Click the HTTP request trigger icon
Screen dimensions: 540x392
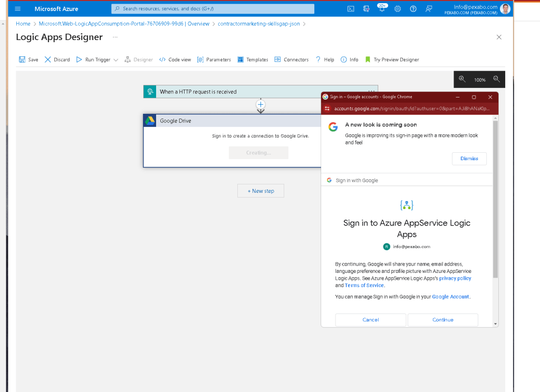tap(150, 92)
